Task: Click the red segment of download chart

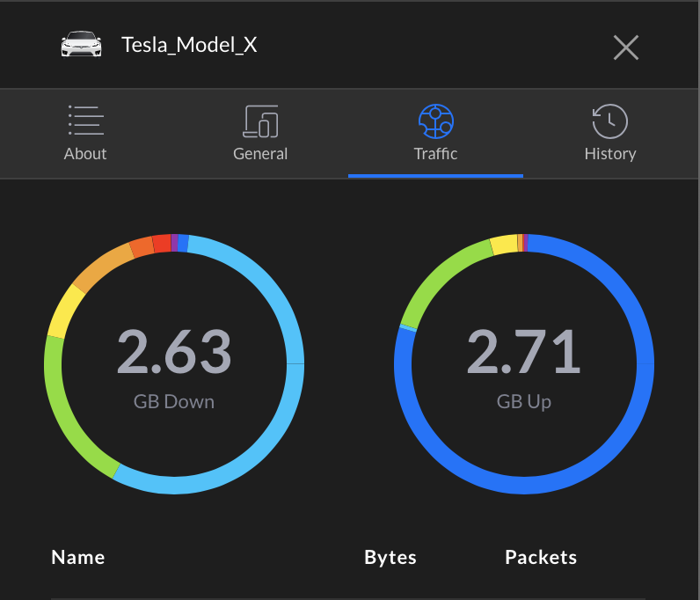Action: pyautogui.click(x=162, y=244)
